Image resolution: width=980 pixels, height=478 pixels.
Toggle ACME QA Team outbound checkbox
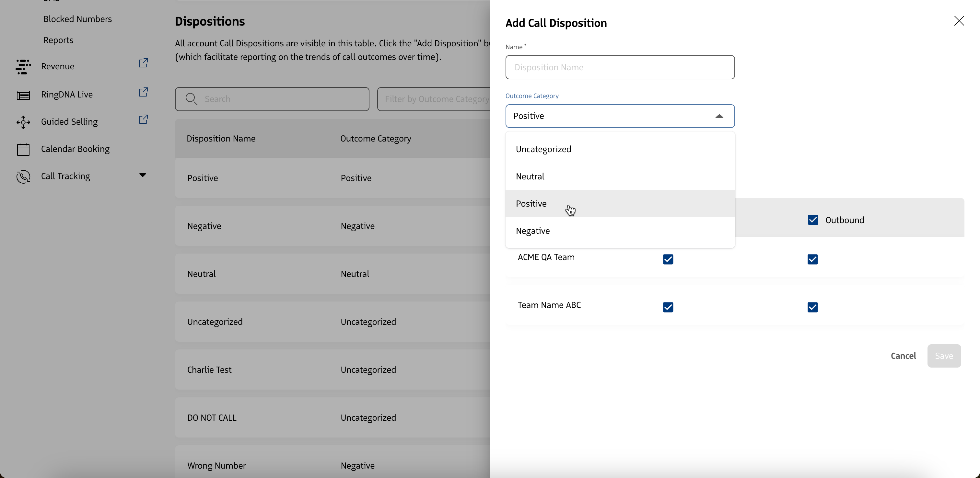coord(812,259)
